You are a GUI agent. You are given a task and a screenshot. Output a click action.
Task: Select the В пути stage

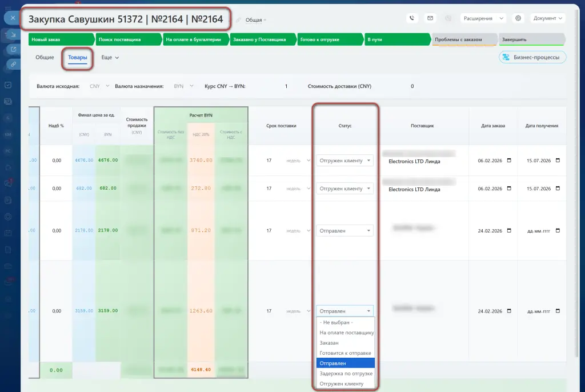pos(398,39)
